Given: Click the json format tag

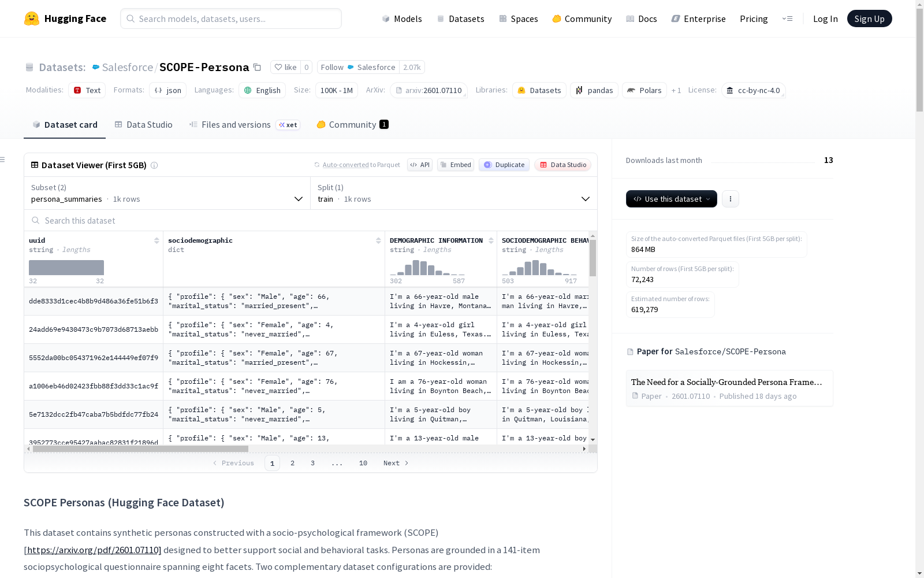Looking at the screenshot, I should [168, 90].
